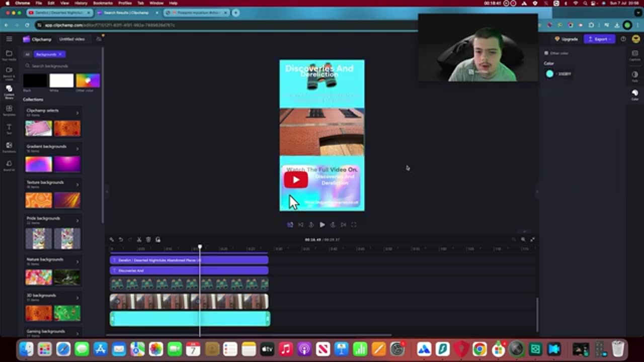The image size is (644, 362).
Task: Skip to the start of the video
Action: point(300,225)
